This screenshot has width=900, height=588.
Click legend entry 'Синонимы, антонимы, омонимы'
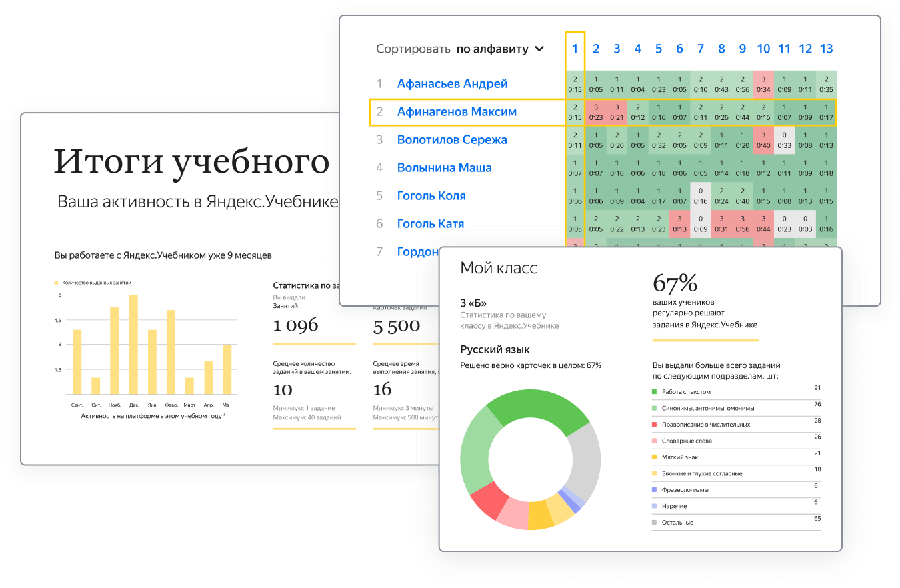click(708, 409)
